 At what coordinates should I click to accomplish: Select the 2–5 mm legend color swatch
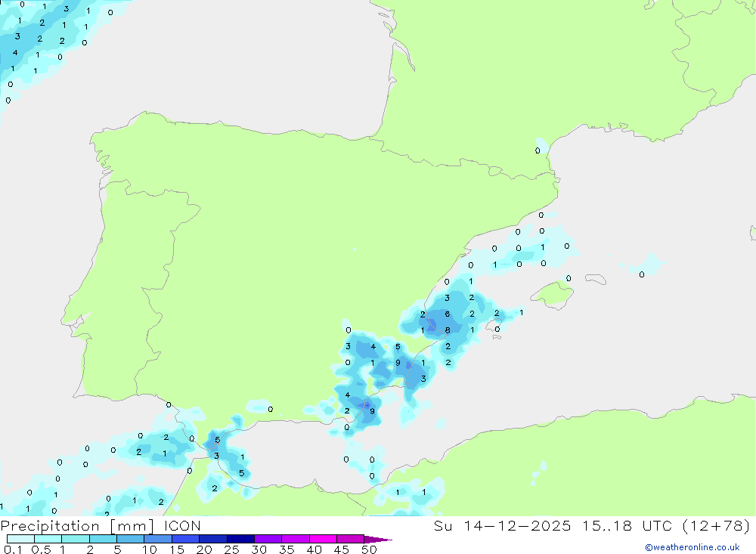coord(103,539)
